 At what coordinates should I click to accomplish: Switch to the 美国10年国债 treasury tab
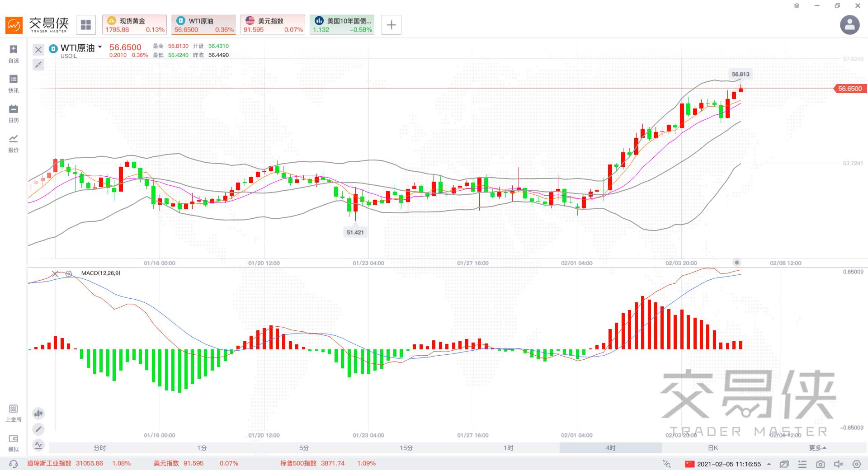342,25
